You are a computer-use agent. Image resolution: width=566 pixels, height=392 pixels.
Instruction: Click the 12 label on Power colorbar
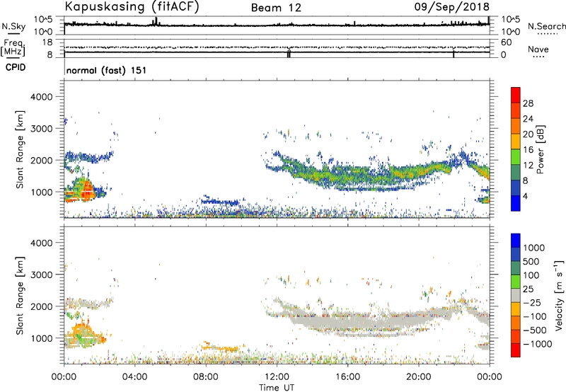point(528,166)
